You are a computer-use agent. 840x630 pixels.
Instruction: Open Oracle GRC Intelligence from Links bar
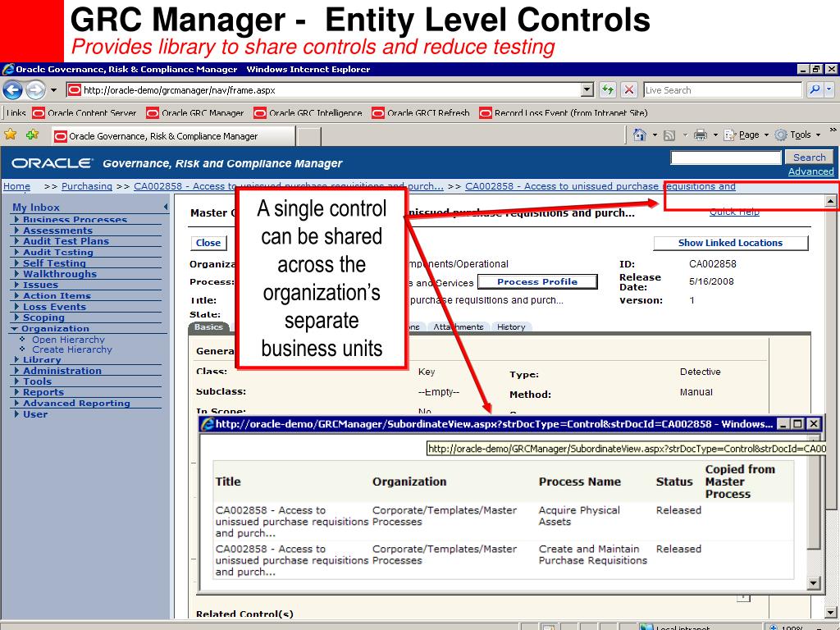tap(308, 112)
